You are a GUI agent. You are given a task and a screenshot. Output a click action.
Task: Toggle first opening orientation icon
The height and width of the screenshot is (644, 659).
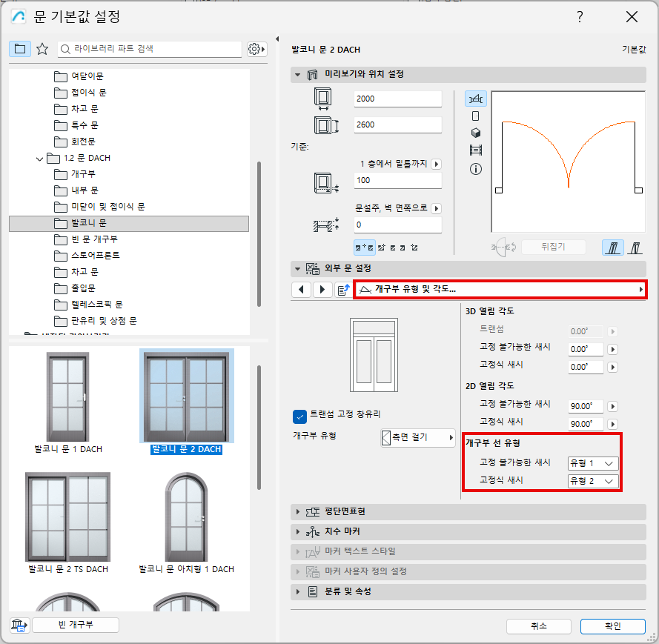[x=613, y=248]
